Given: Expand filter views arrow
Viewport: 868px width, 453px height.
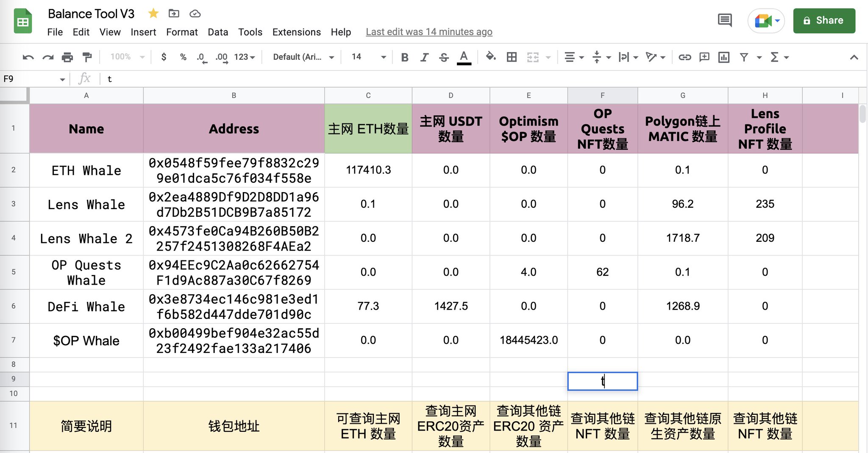Looking at the screenshot, I should click(x=759, y=57).
